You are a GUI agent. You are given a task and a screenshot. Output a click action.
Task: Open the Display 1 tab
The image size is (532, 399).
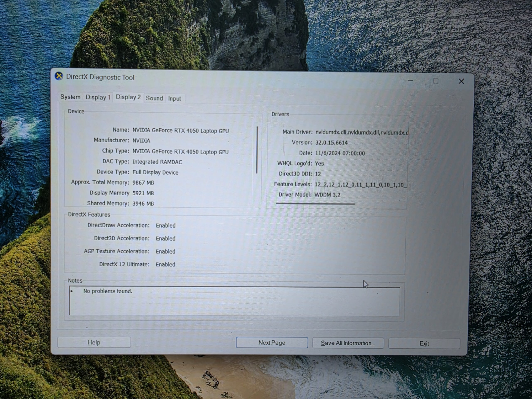[x=98, y=97]
